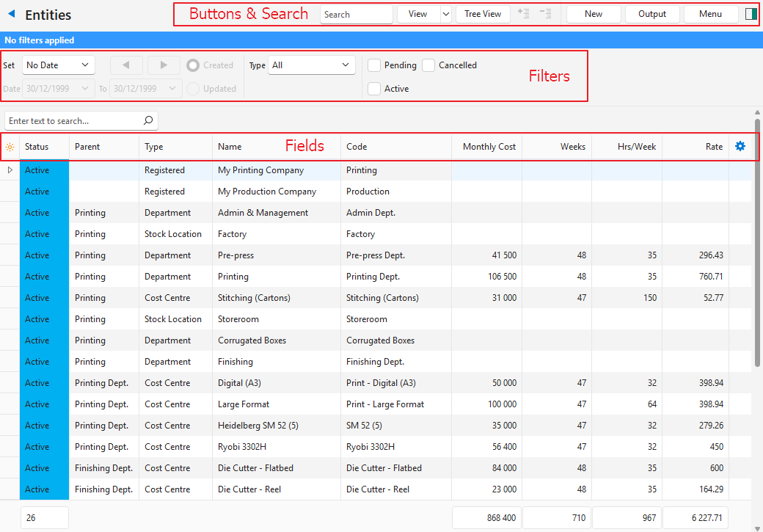Click the expand-all rows icon
This screenshot has width=763, height=532.
(x=523, y=14)
